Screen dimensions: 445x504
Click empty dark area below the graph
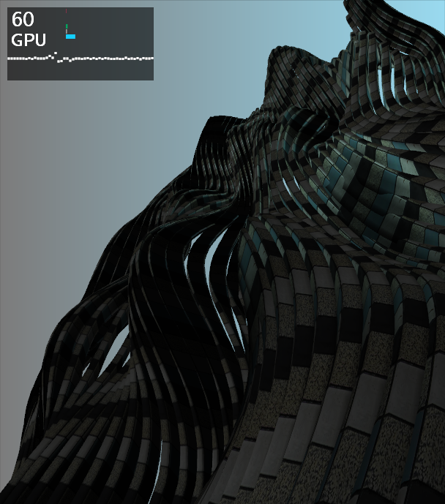pos(81,72)
